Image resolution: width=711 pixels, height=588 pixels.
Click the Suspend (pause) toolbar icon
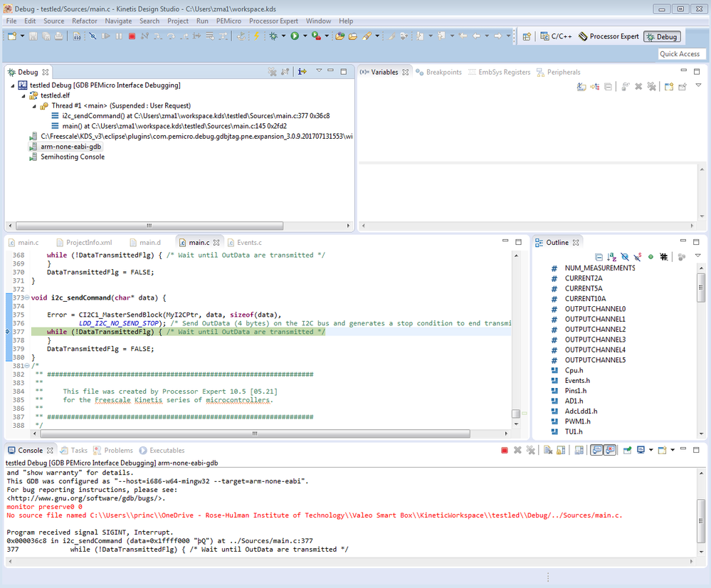coord(119,36)
